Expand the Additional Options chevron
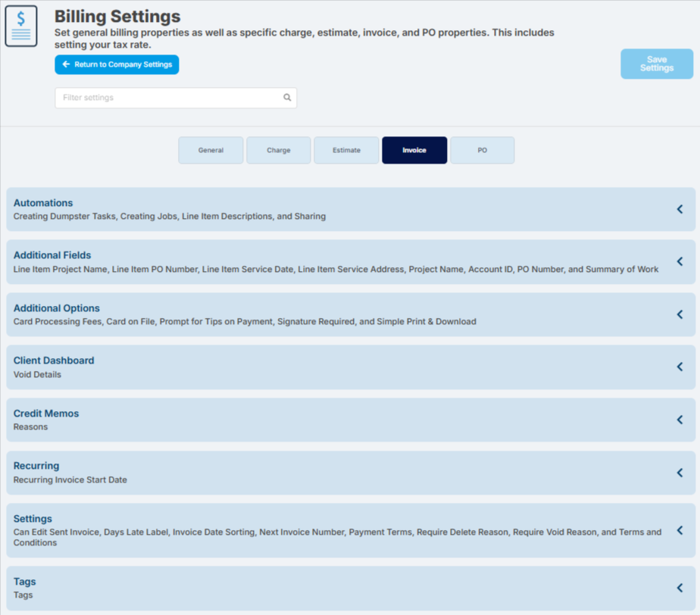Viewport: 700px width, 615px height. (680, 314)
